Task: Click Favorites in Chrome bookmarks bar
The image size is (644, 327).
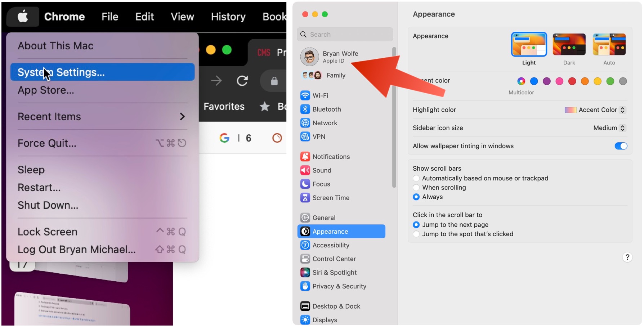Action: pyautogui.click(x=224, y=106)
